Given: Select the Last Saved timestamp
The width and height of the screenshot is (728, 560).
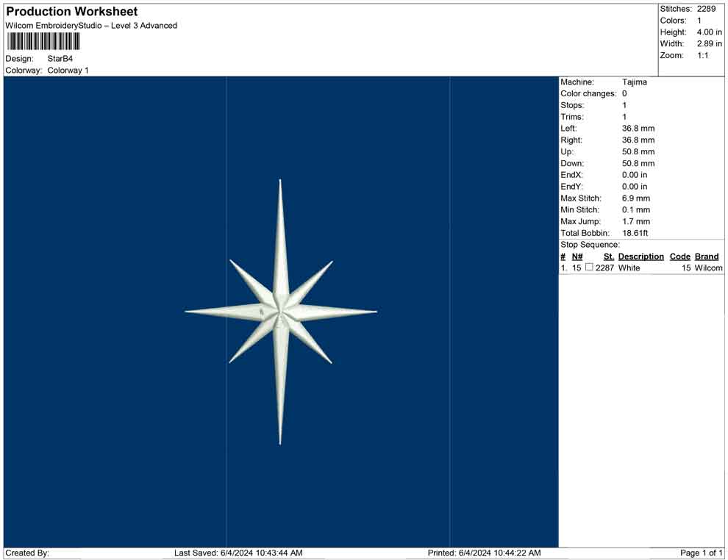Looking at the screenshot, I should coord(236,552).
